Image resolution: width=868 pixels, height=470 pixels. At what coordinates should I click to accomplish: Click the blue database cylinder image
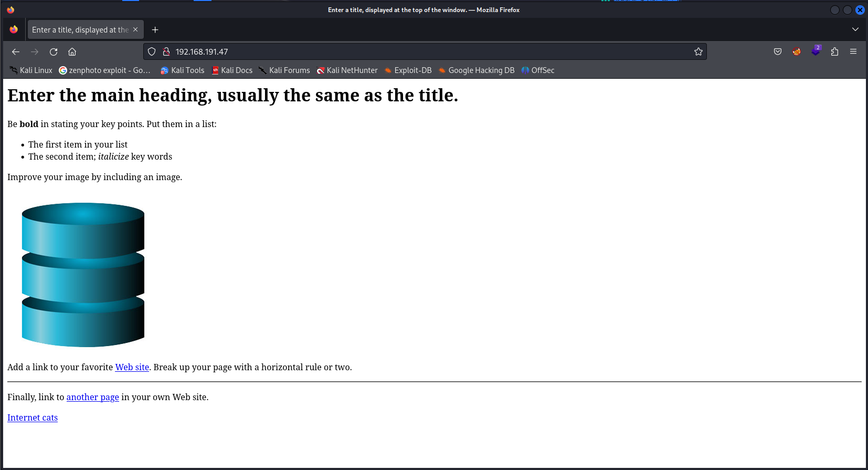(x=83, y=275)
